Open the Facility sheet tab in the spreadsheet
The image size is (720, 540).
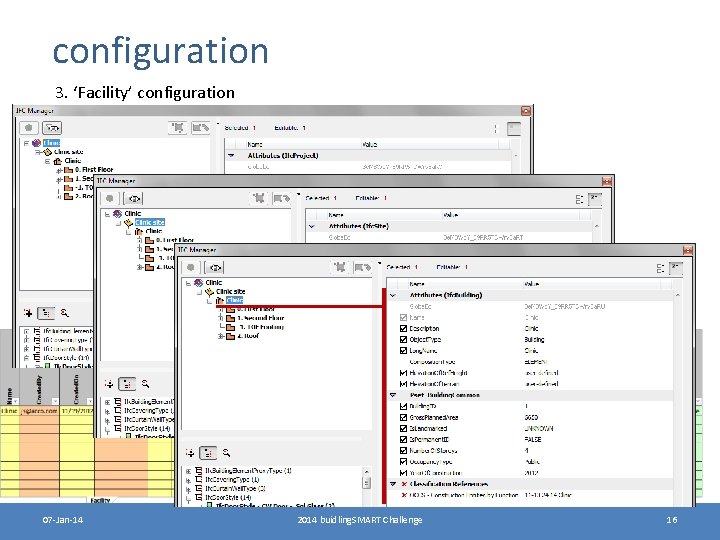(x=101, y=501)
